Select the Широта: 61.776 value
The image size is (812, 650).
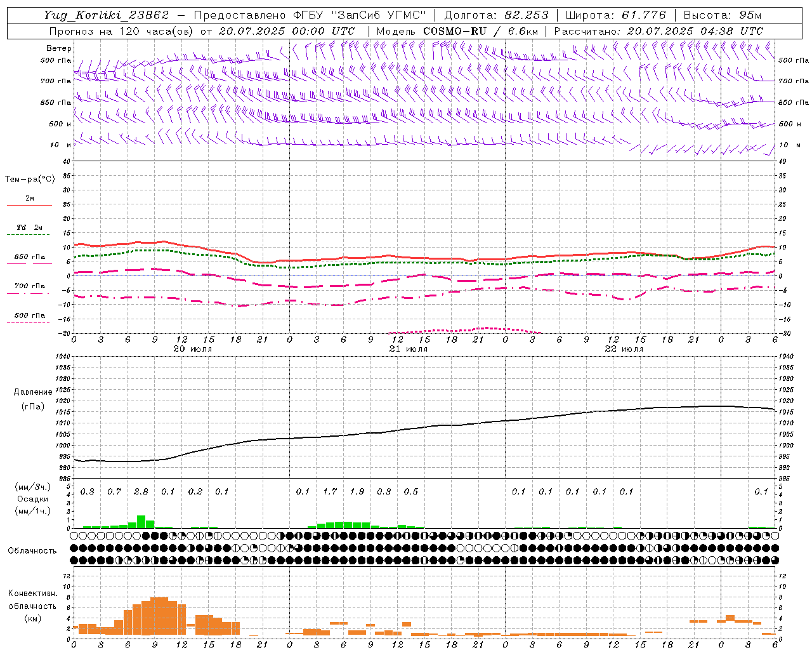point(615,15)
